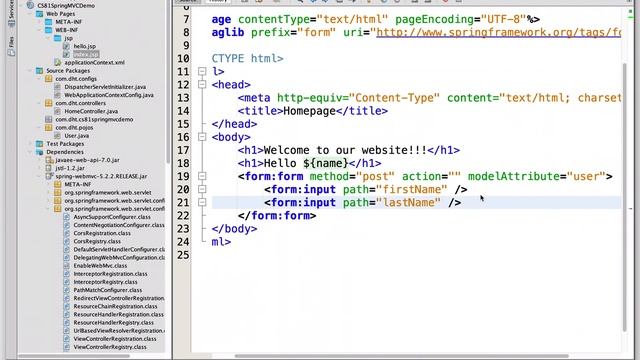Select InterceptorRegistry.class
The width and height of the screenshot is (640, 360).
[x=105, y=282]
